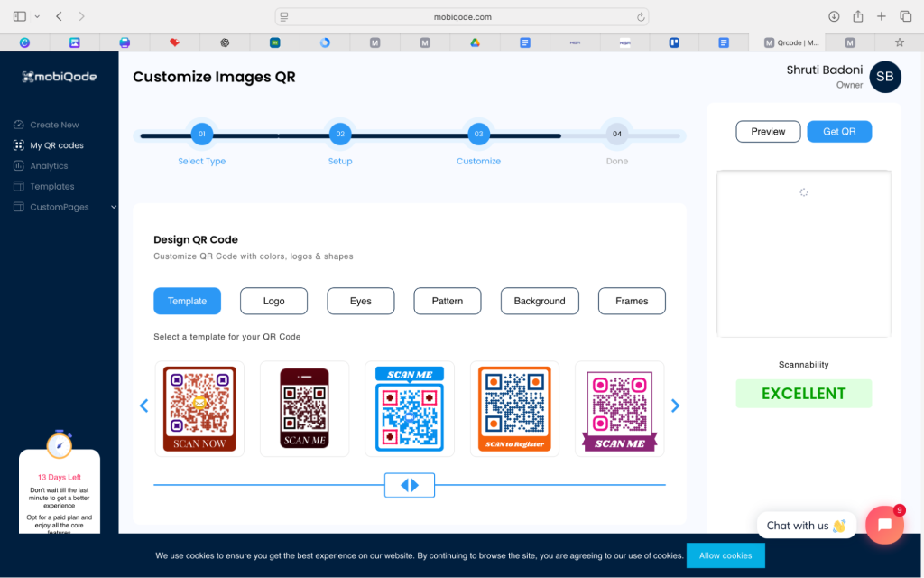
Task: Click the trial countdown timer badge
Action: click(60, 444)
